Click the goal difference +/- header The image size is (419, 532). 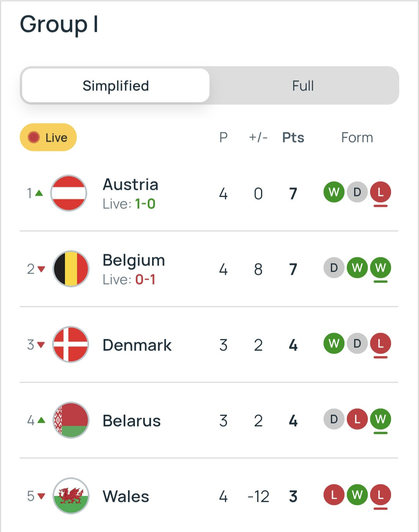pos(258,137)
